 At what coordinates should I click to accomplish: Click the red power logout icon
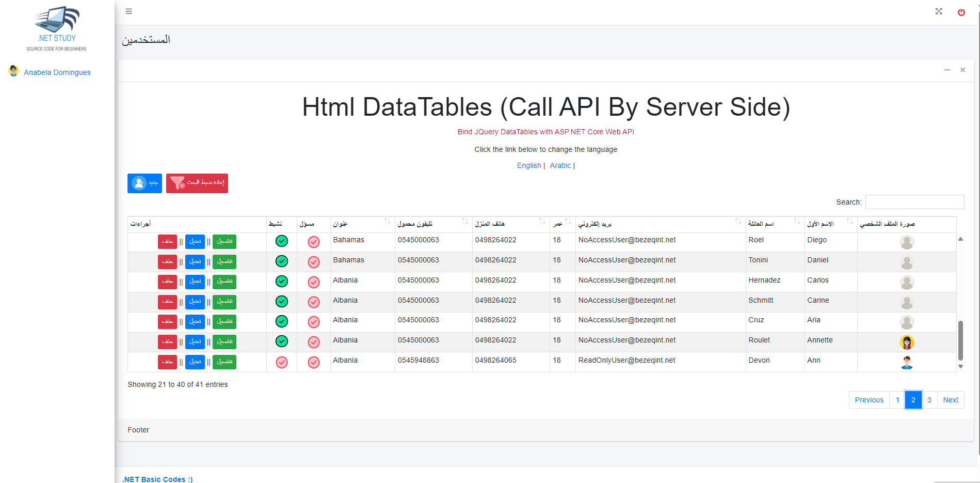pyautogui.click(x=961, y=12)
